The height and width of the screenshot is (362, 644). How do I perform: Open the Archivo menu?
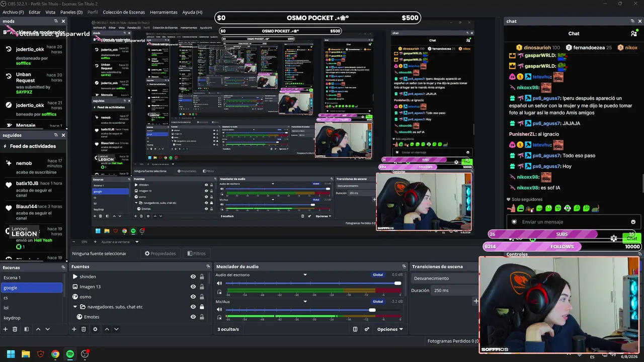click(x=13, y=12)
